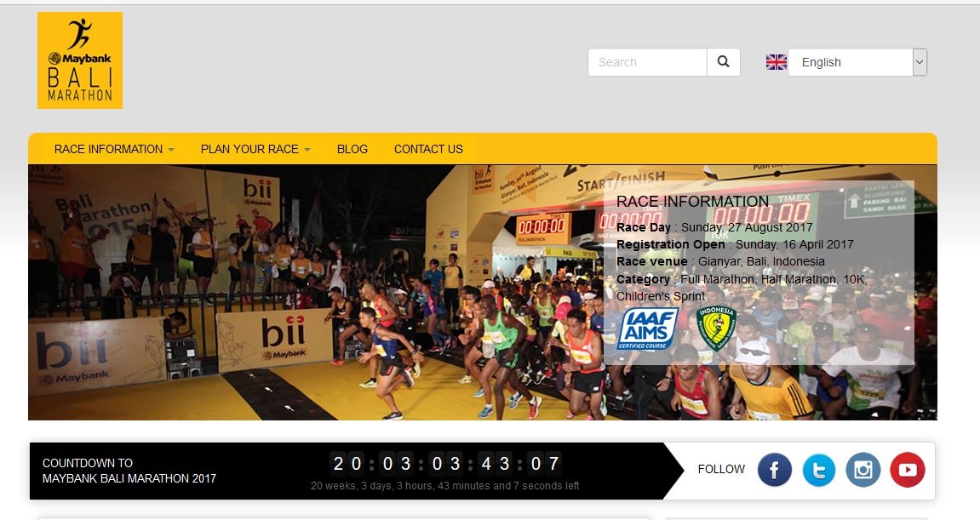The width and height of the screenshot is (980, 520).
Task: Click 'Gianyar, Bali, Indonesia' venue text
Action: pyautogui.click(x=761, y=261)
